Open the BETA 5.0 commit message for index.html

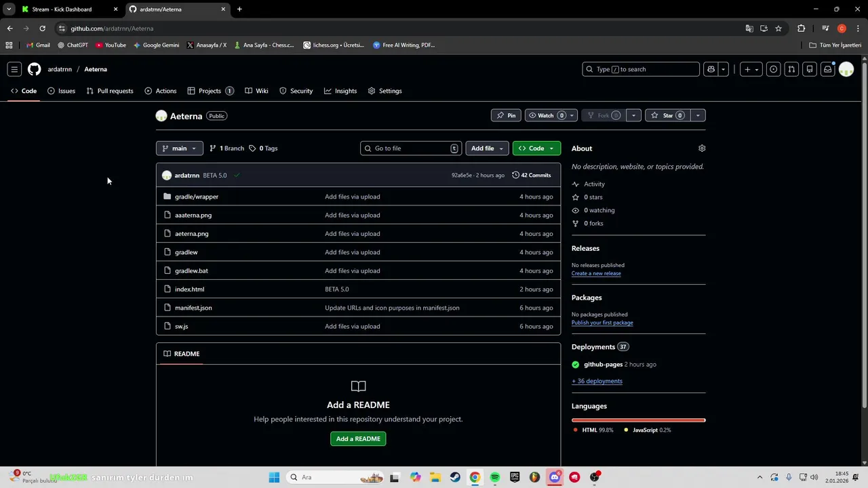336,289
